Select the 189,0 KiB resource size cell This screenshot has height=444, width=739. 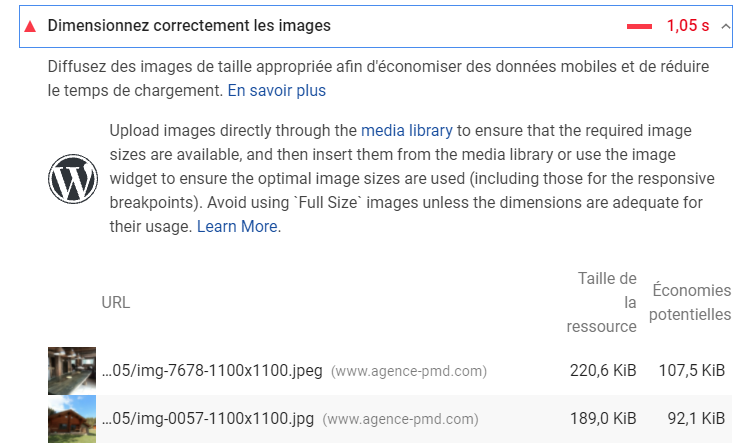pyautogui.click(x=603, y=419)
